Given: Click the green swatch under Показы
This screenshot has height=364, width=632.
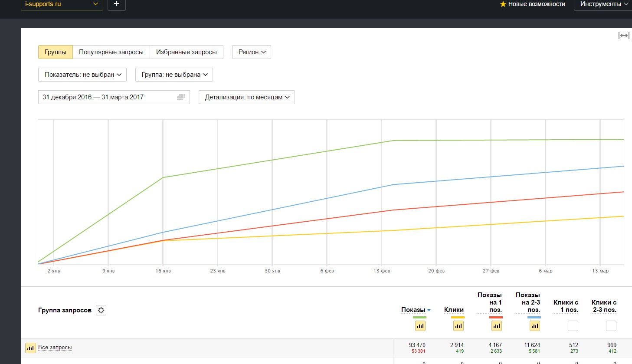Looking at the screenshot, I should click(x=419, y=318).
